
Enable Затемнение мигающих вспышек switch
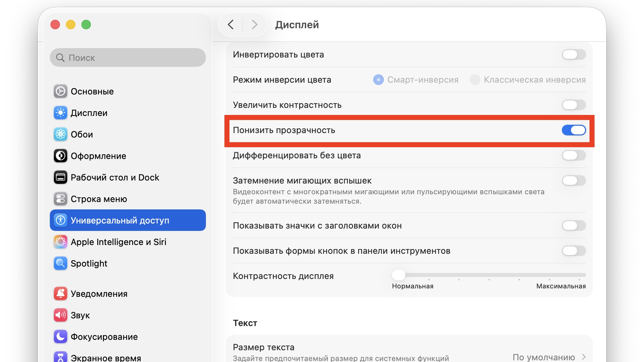(x=574, y=180)
